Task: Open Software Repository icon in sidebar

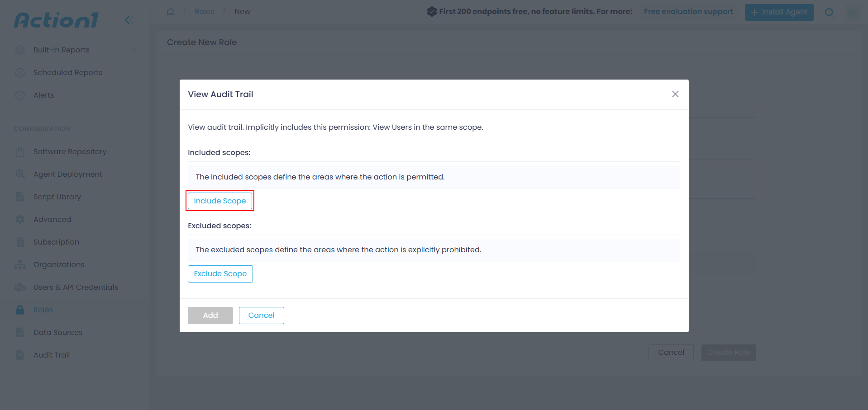Action: (20, 152)
